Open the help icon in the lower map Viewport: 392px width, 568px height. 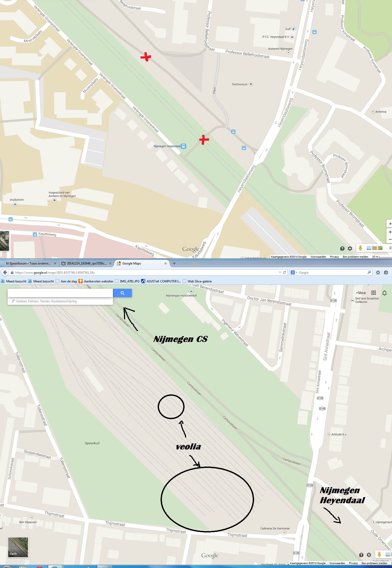coord(361,555)
